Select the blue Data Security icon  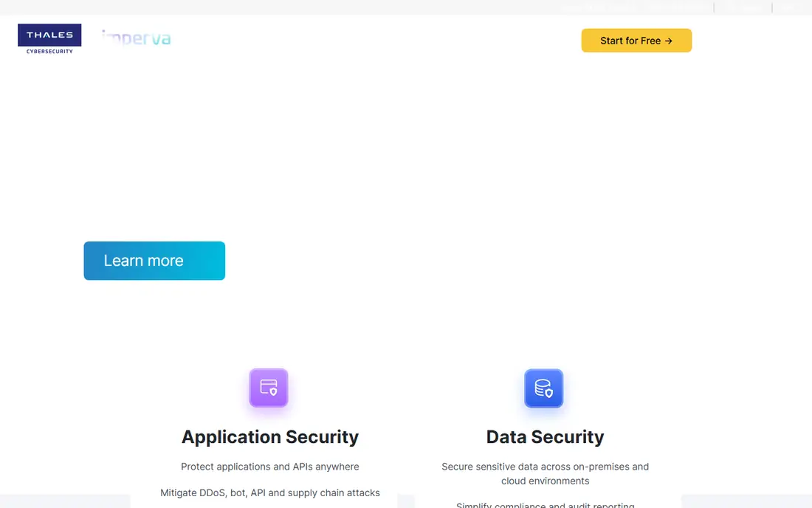click(544, 388)
